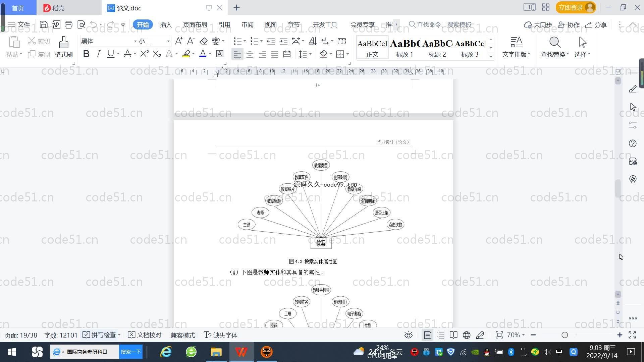Open the Page Layout tab

tap(195, 24)
